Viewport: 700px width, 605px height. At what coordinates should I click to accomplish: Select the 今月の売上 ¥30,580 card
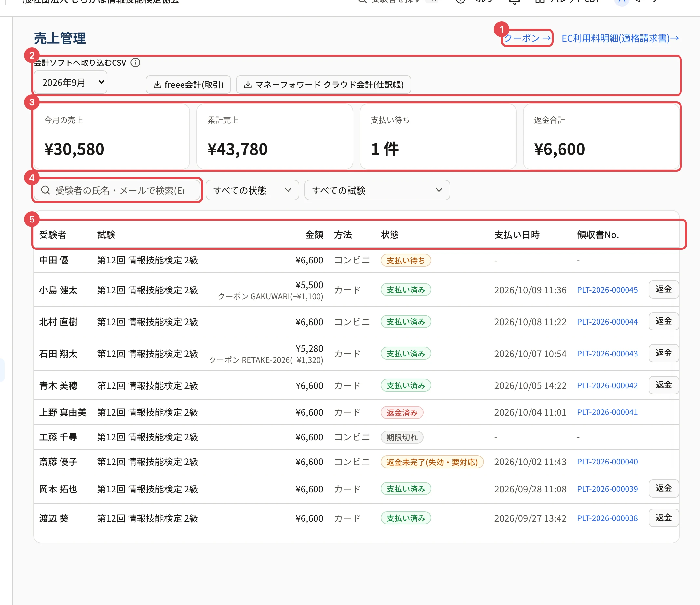pyautogui.click(x=112, y=137)
